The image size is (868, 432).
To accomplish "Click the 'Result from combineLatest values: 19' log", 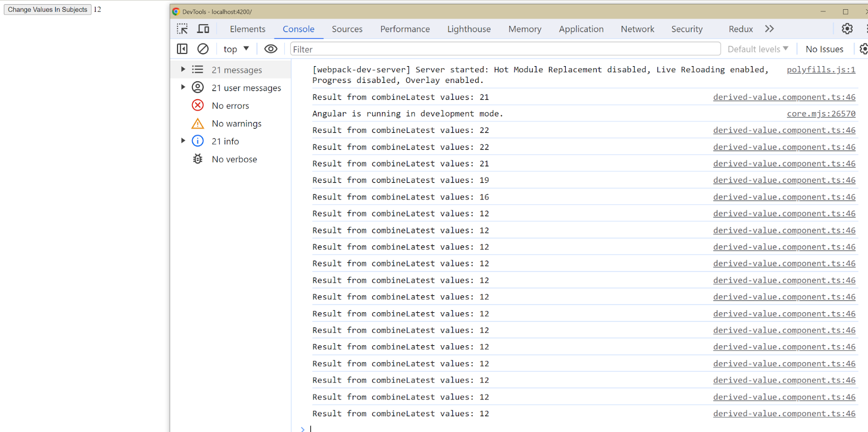I will point(400,180).
